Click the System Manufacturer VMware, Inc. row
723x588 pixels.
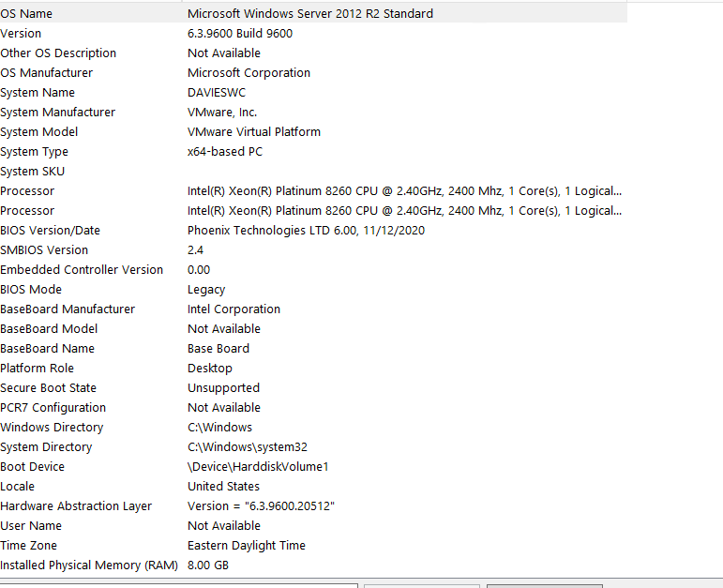[313, 112]
